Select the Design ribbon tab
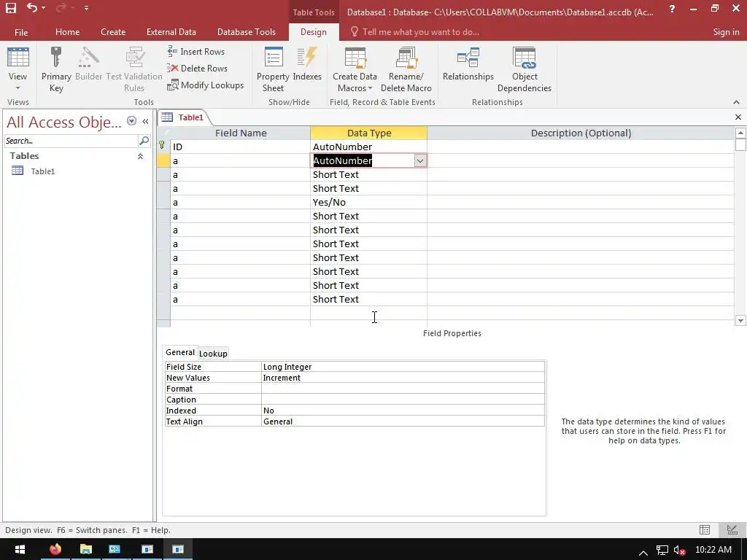The image size is (747, 560). click(314, 32)
